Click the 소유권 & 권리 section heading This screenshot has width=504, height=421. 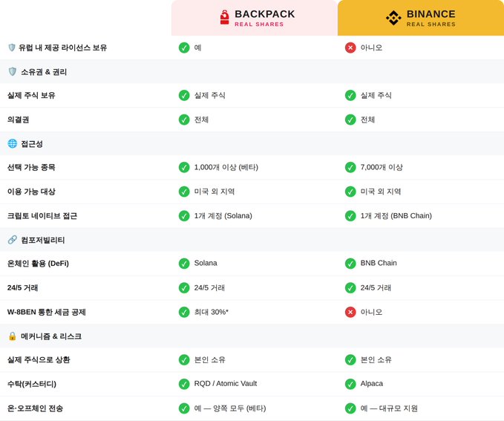(44, 72)
